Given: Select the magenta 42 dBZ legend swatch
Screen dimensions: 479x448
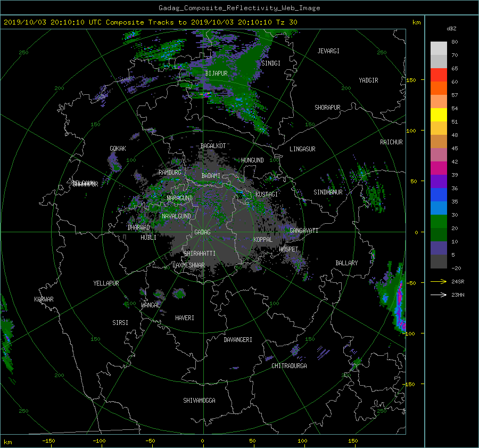Looking at the screenshot, I should 439,168.
